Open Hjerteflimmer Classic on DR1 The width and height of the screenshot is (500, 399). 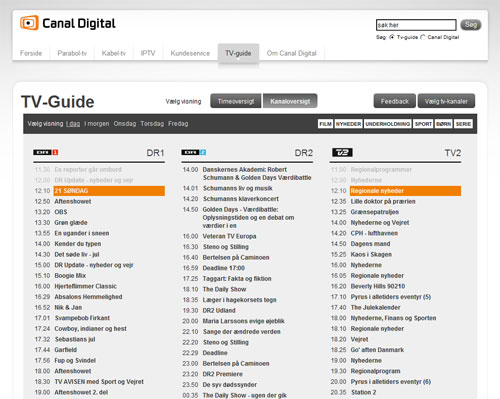coord(86,286)
